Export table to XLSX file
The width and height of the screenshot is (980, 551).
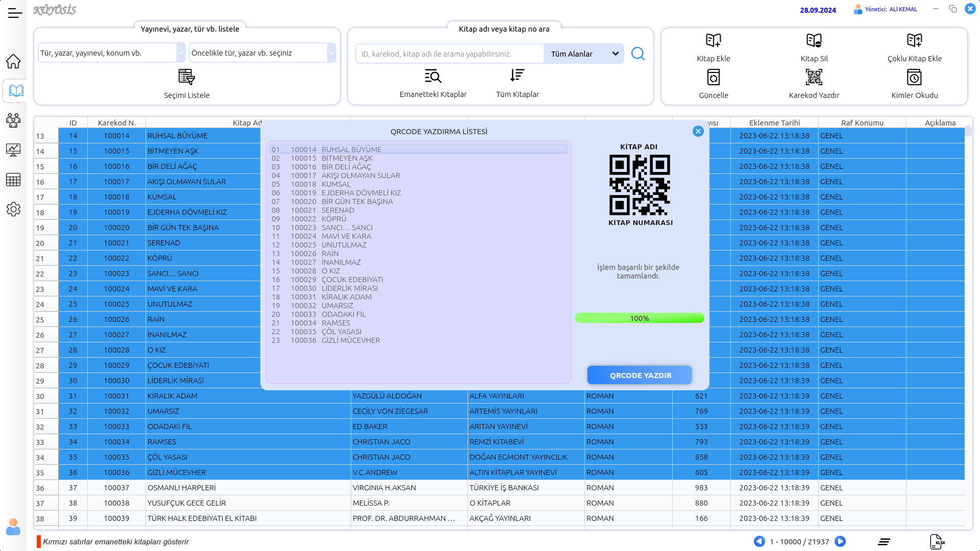point(937,542)
